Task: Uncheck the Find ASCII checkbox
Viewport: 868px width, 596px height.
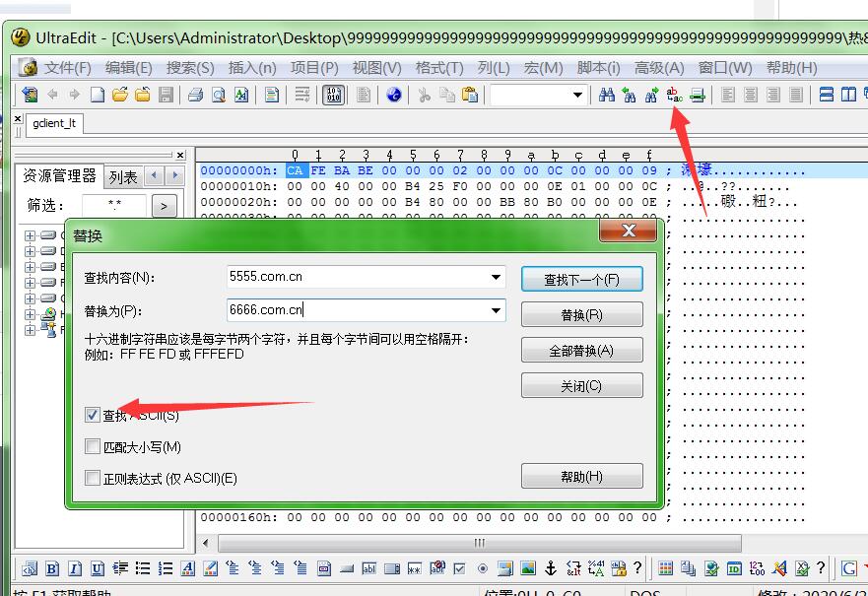Action: coord(93,416)
